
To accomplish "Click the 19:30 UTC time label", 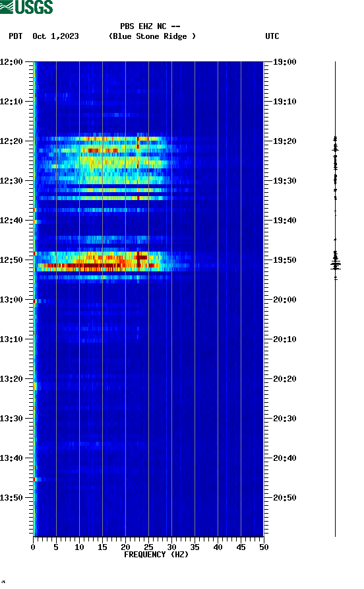I will click(x=284, y=181).
